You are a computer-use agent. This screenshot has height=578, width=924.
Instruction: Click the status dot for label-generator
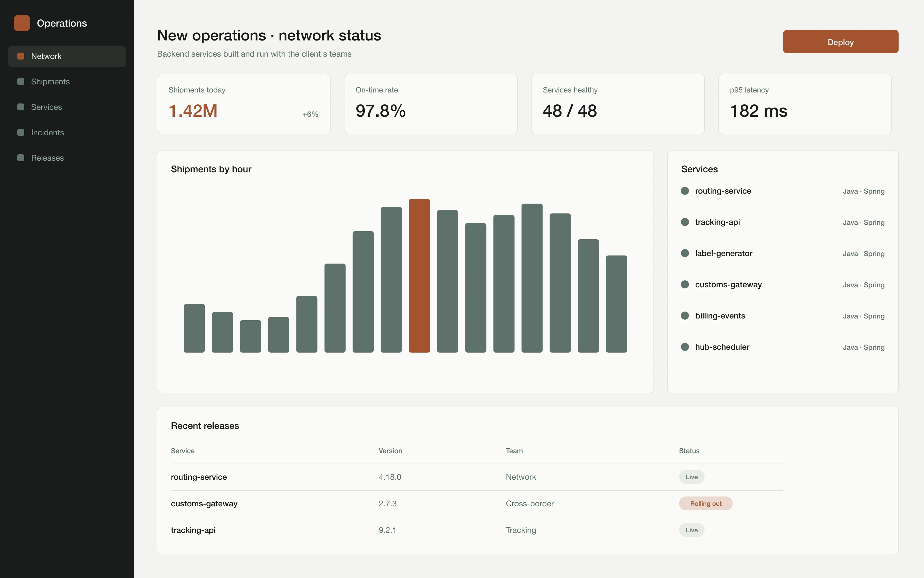tap(685, 253)
